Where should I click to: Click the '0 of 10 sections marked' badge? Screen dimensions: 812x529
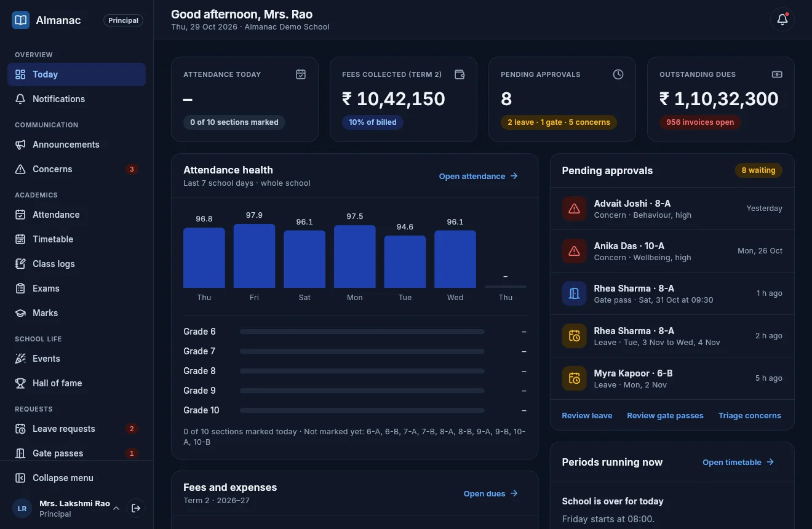[x=234, y=122]
